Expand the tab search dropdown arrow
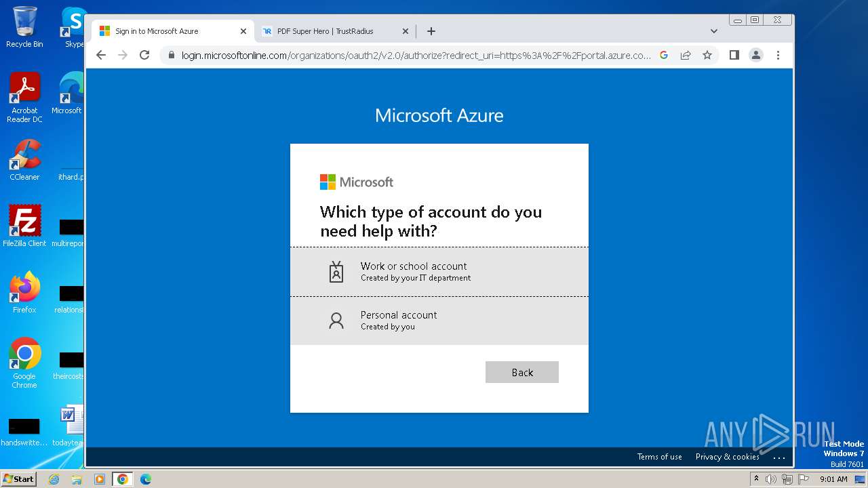Image resolution: width=868 pixels, height=488 pixels. pos(713,31)
